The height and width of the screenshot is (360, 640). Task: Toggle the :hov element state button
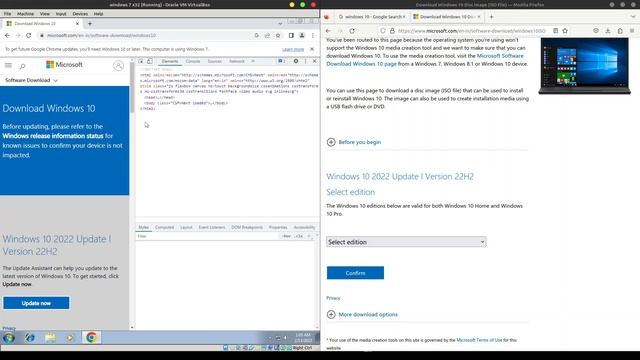point(287,236)
